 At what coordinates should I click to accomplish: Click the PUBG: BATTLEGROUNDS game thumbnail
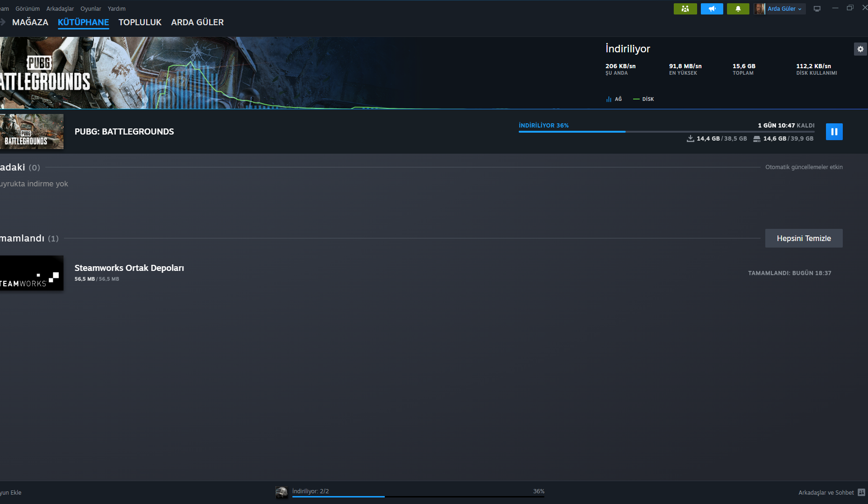[32, 132]
